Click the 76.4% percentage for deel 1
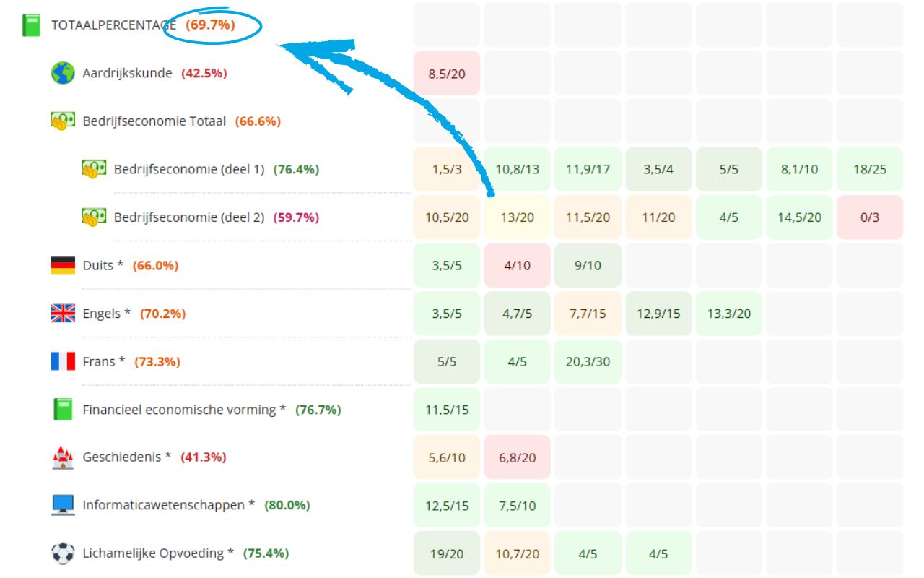The width and height of the screenshot is (924, 578). 296,169
